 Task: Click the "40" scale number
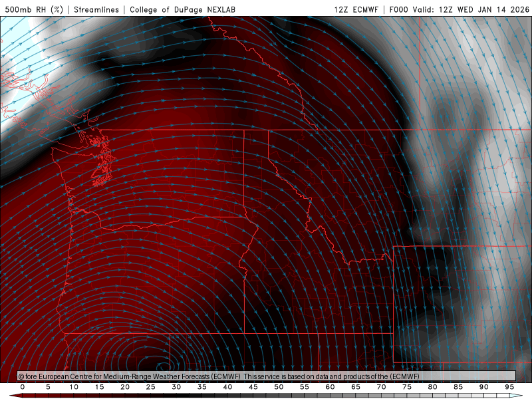[x=227, y=387]
